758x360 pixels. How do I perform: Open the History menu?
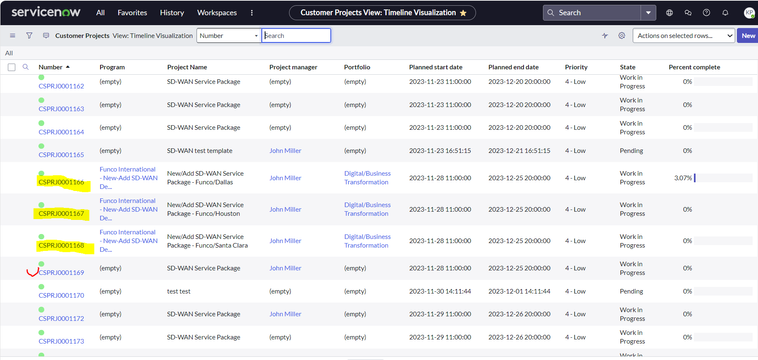pyautogui.click(x=172, y=13)
